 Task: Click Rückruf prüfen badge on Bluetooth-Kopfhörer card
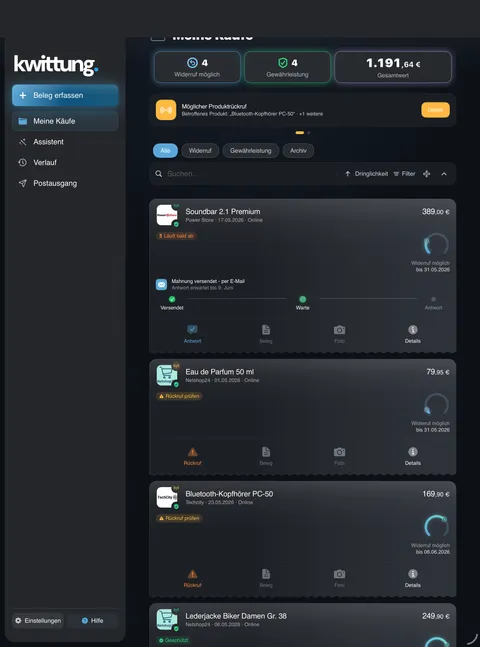[179, 518]
